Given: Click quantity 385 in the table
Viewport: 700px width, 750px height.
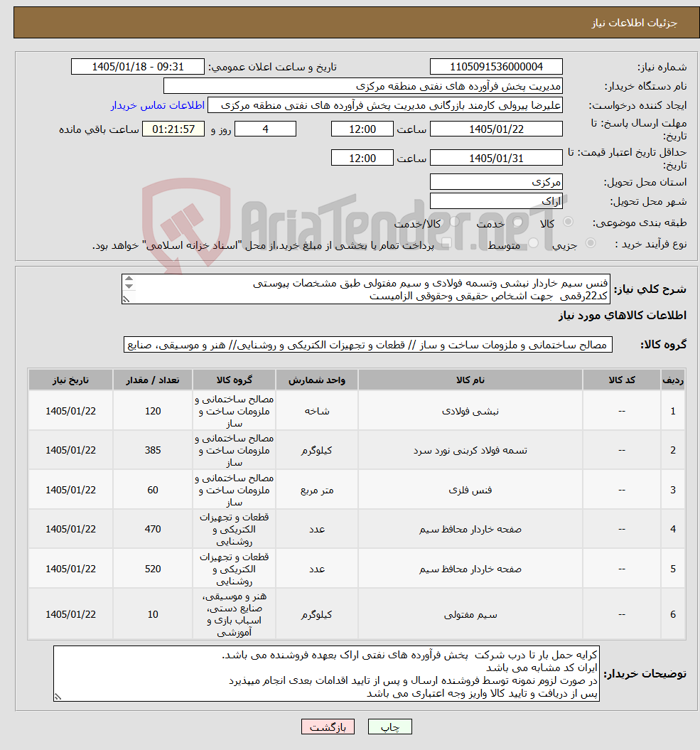Looking at the screenshot, I should click(153, 451).
